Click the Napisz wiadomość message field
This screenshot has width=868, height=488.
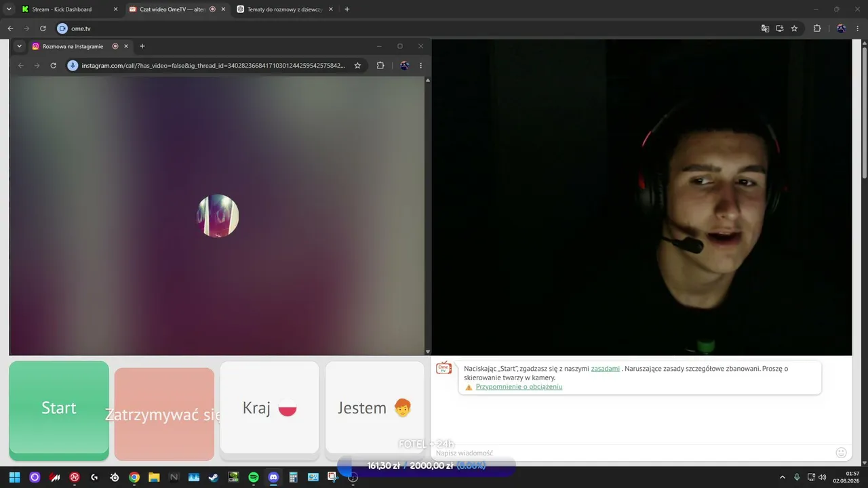tap(631, 453)
